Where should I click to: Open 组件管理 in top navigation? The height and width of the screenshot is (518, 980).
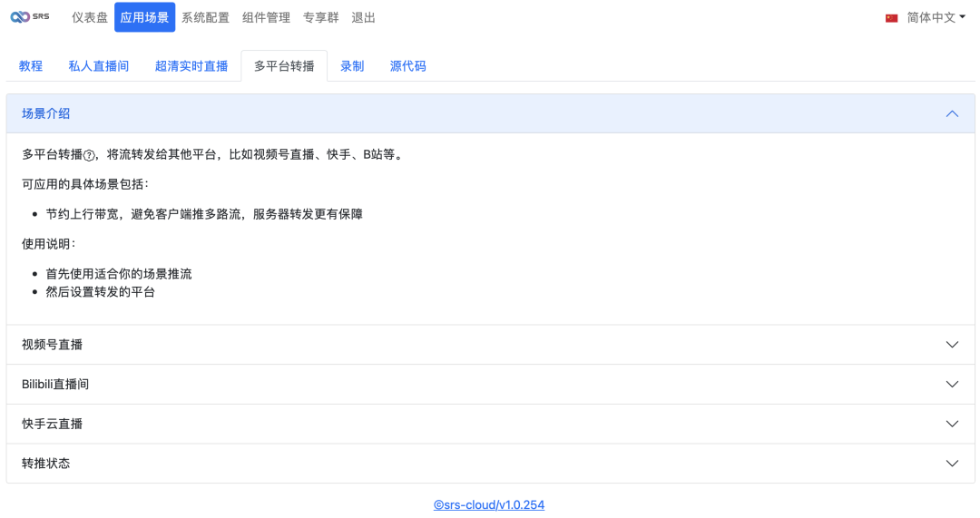(266, 17)
